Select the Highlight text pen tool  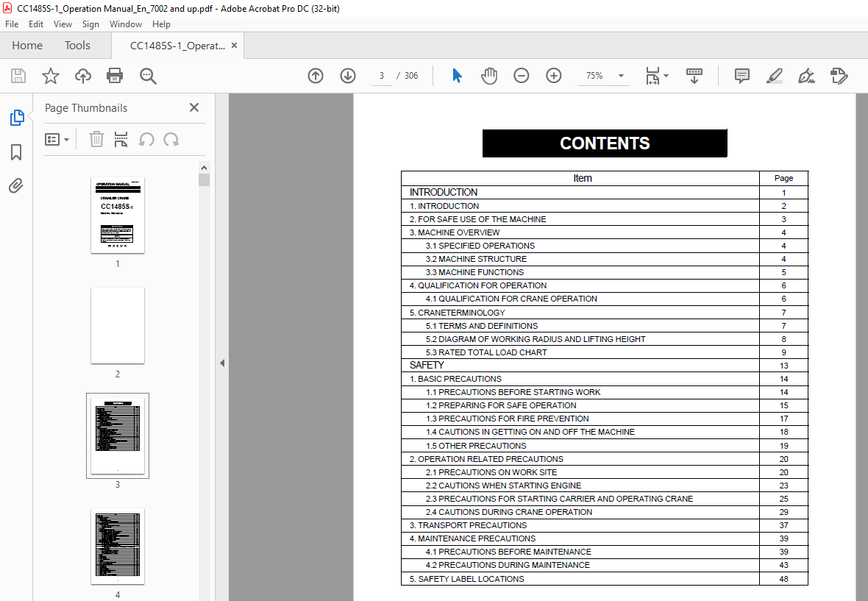pyautogui.click(x=774, y=76)
